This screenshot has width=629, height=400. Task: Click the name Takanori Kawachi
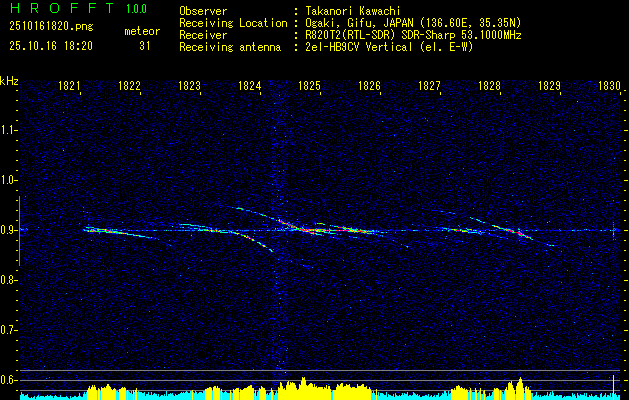click(353, 11)
